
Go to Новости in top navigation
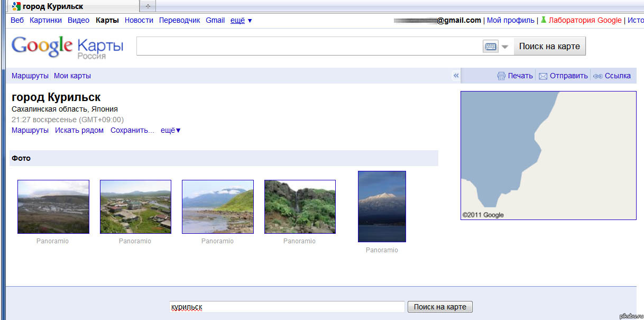[139, 20]
